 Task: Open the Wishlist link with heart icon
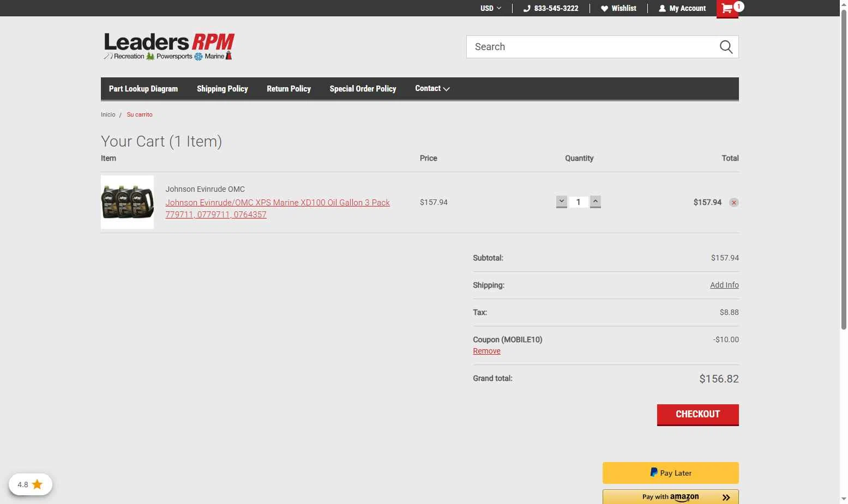618,8
